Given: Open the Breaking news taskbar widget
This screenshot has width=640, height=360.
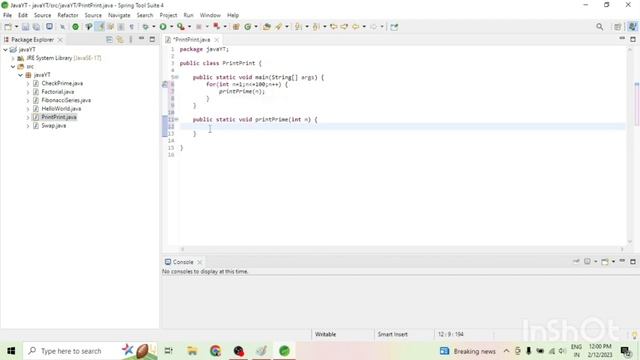Looking at the screenshot, I should (x=468, y=351).
